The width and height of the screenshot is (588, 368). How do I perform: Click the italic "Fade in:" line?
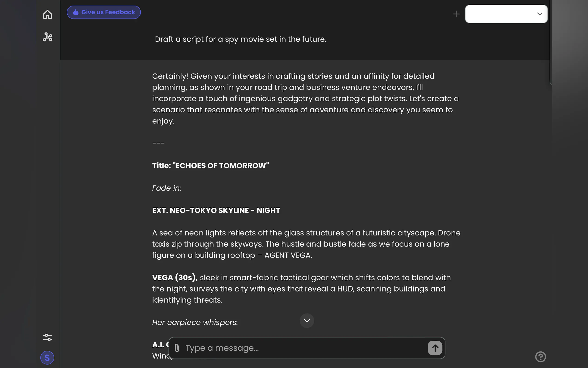point(167,188)
